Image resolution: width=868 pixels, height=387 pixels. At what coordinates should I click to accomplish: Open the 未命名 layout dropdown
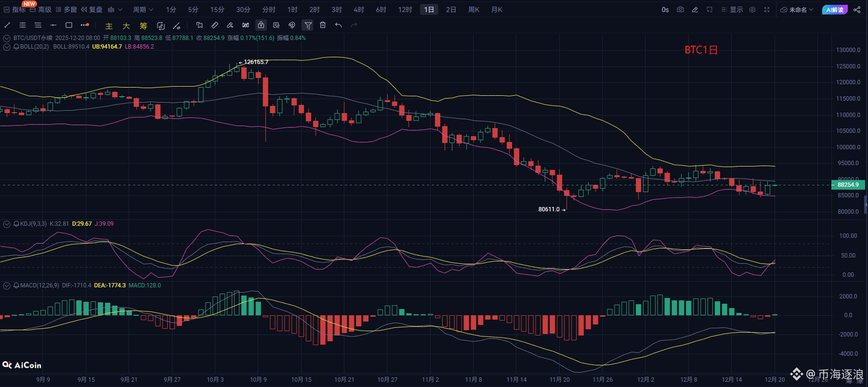797,10
